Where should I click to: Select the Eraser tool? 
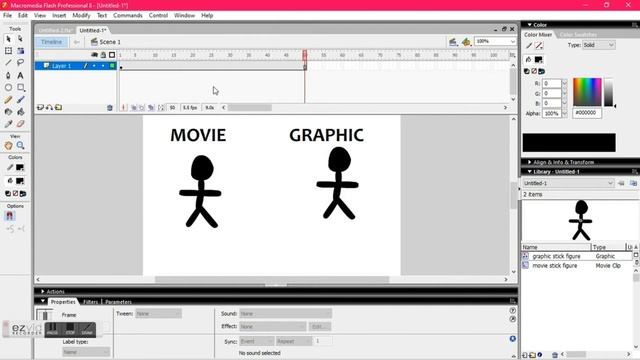pos(20,124)
